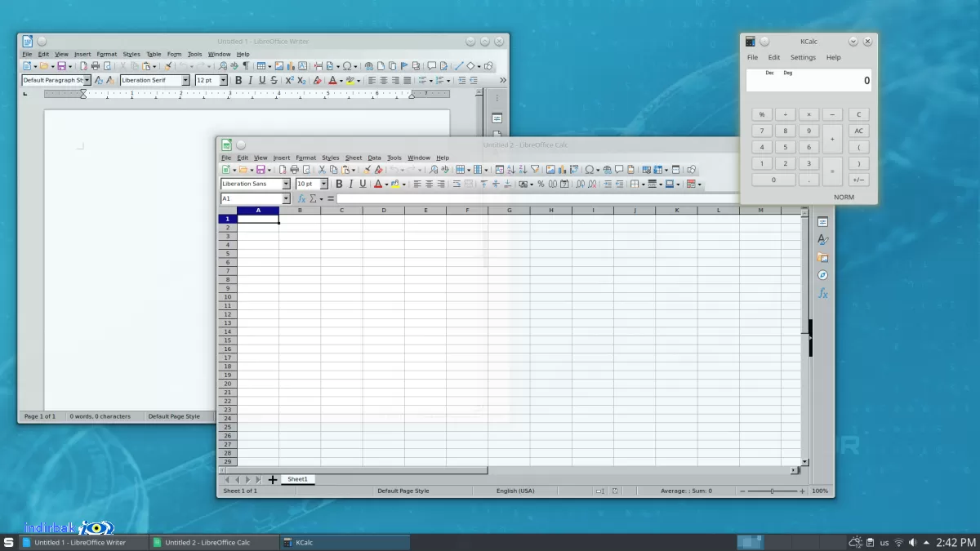Click the equals key in KCalc
Screen dimensions: 980x551
click(832, 171)
